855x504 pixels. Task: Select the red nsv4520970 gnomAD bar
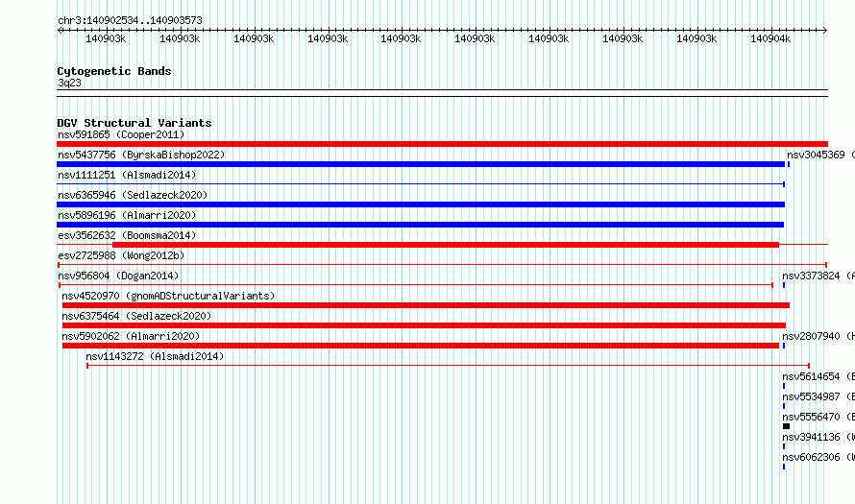tap(426, 305)
